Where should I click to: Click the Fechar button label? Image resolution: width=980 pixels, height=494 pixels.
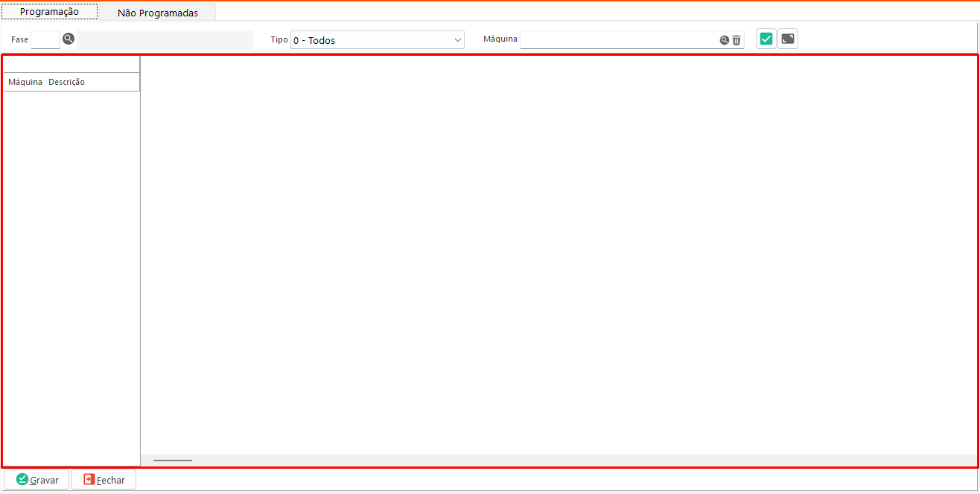coord(112,481)
